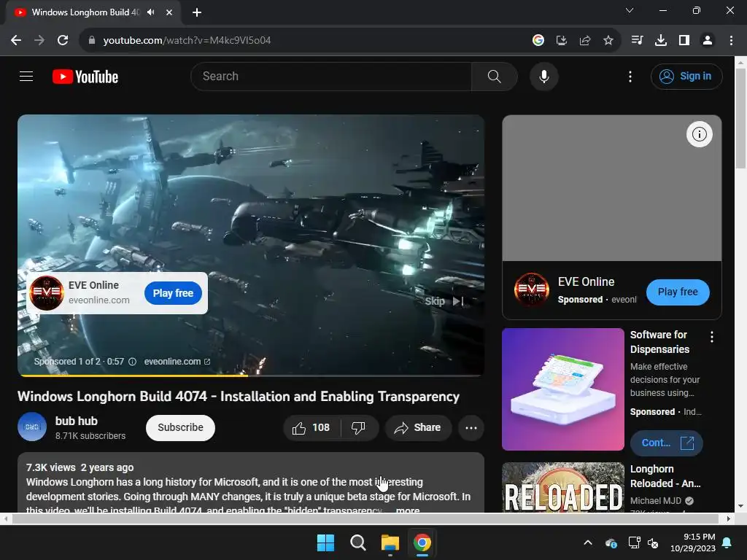Click sidebar ad info circle icon
747x560 pixels.
click(699, 134)
